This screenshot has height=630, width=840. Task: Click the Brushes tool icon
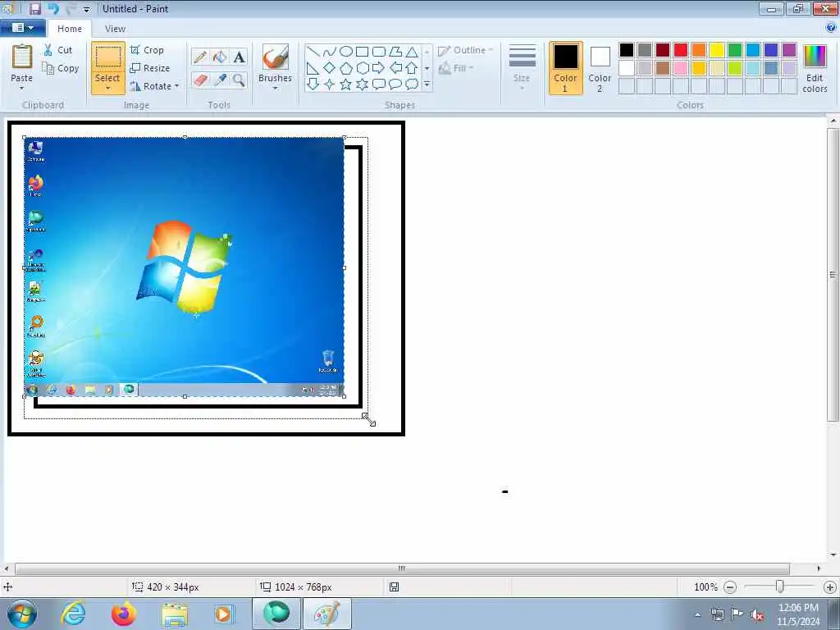[x=276, y=57]
